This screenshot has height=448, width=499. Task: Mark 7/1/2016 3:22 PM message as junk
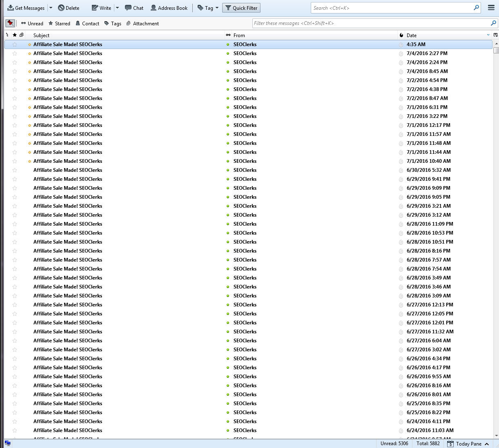point(401,116)
